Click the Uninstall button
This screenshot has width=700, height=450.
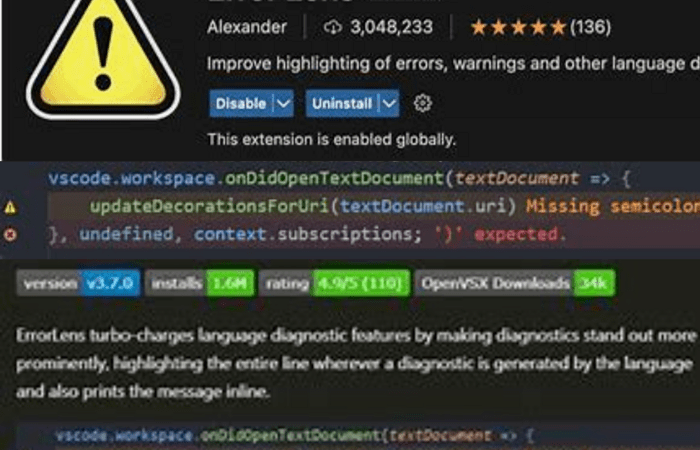click(342, 104)
